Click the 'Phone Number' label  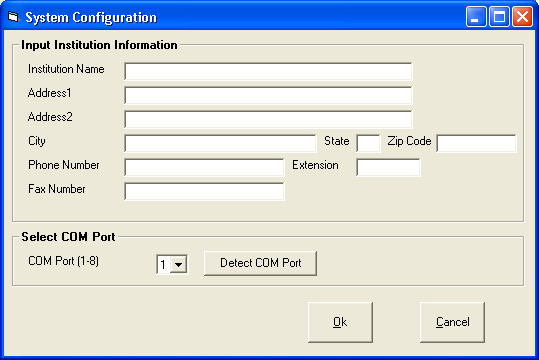pos(64,165)
